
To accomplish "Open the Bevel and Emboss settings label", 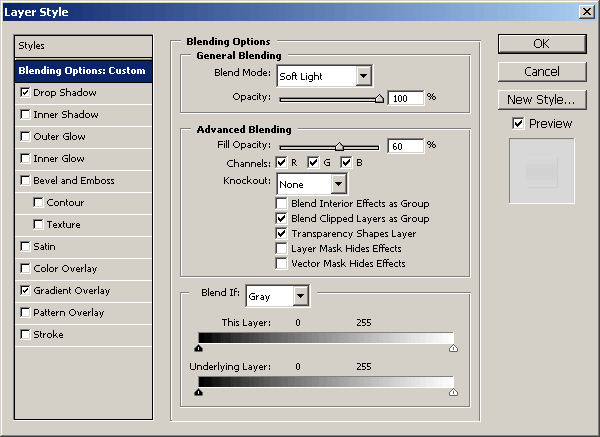I will [x=74, y=180].
